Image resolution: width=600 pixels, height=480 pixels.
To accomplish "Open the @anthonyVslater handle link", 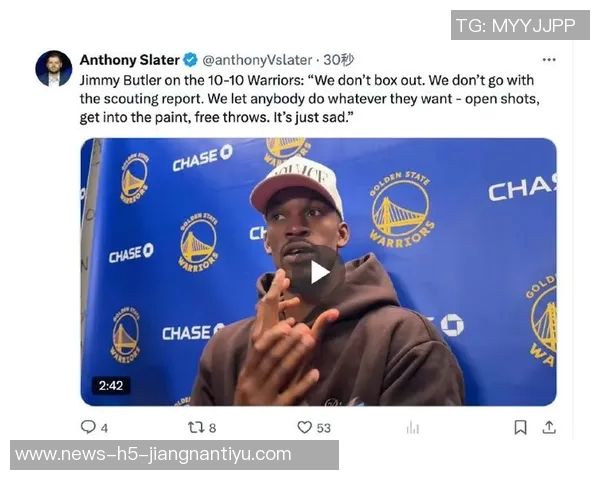I will (x=257, y=60).
